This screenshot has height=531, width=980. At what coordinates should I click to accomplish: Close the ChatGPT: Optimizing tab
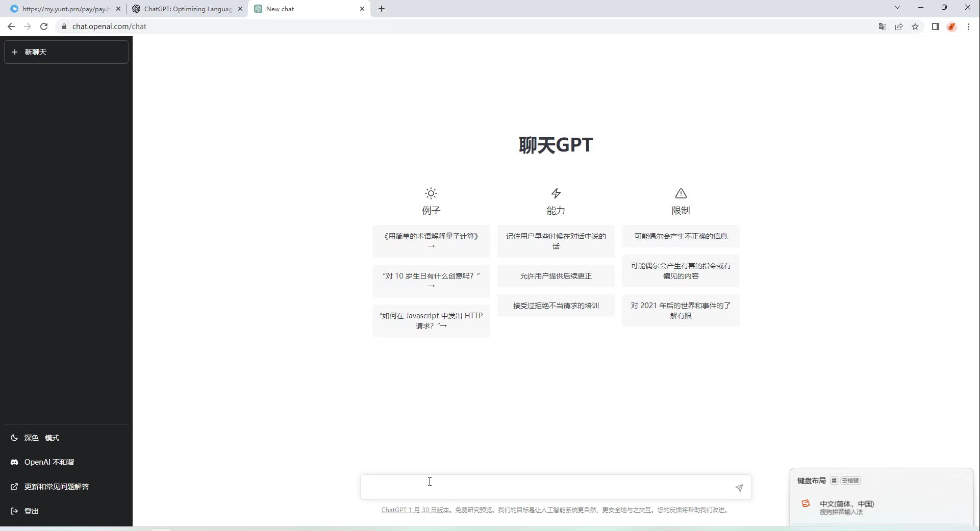[240, 9]
